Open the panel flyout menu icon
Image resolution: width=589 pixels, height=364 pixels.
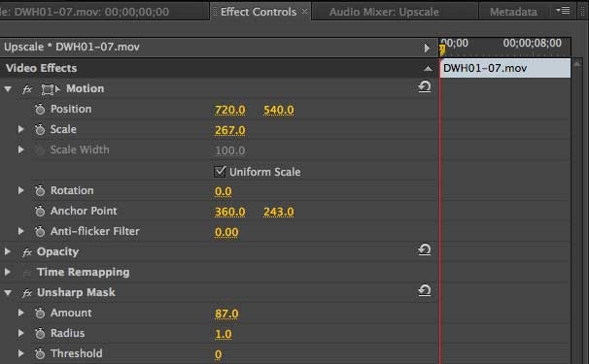tap(563, 11)
